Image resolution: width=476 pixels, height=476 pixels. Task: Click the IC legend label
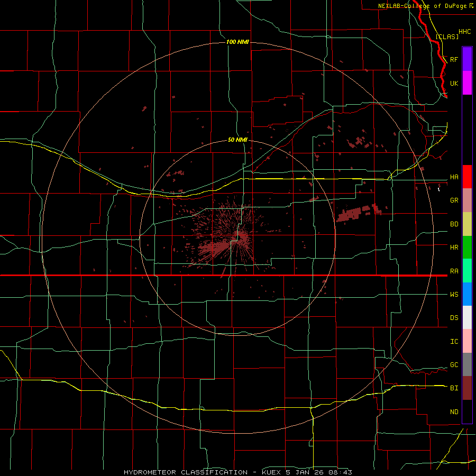coord(454,342)
